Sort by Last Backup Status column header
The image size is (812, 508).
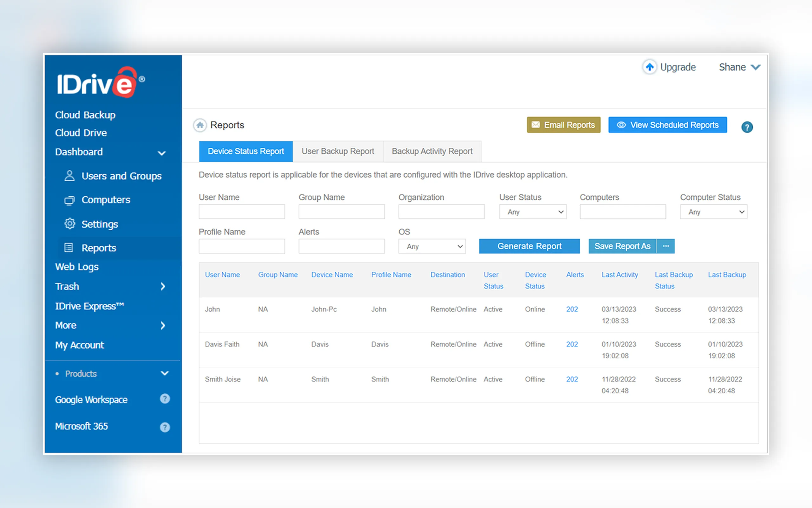click(x=674, y=280)
